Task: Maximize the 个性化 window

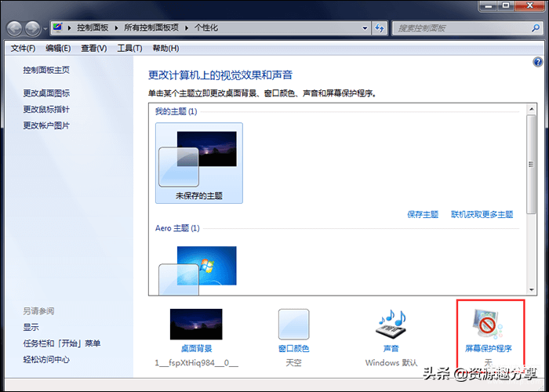Action: click(505, 5)
